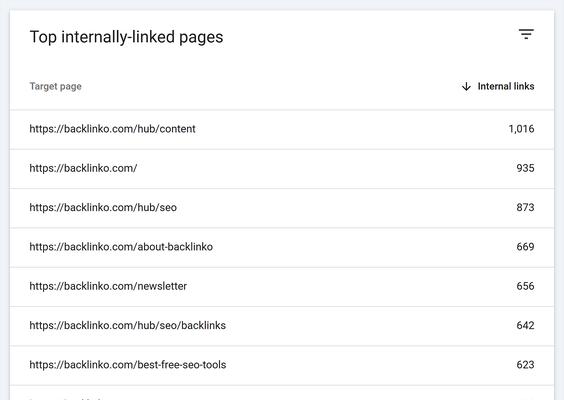Click the 1,016 internal links count

pyautogui.click(x=521, y=129)
